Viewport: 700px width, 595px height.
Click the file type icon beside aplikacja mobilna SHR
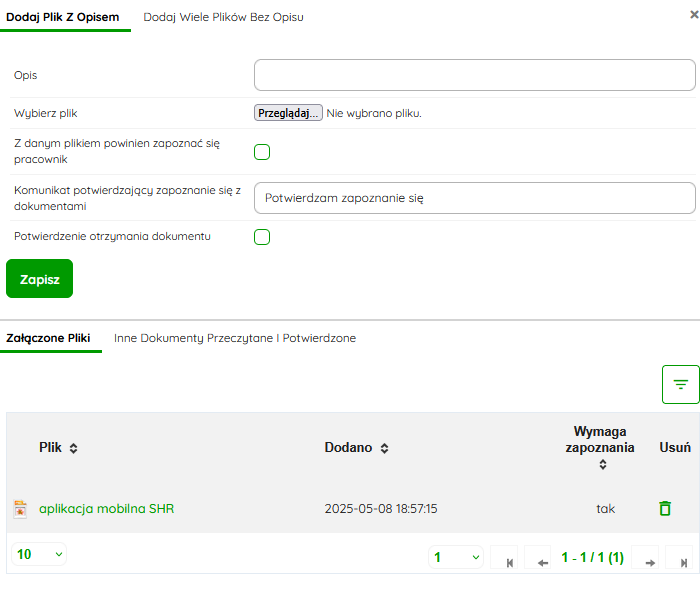pos(20,509)
